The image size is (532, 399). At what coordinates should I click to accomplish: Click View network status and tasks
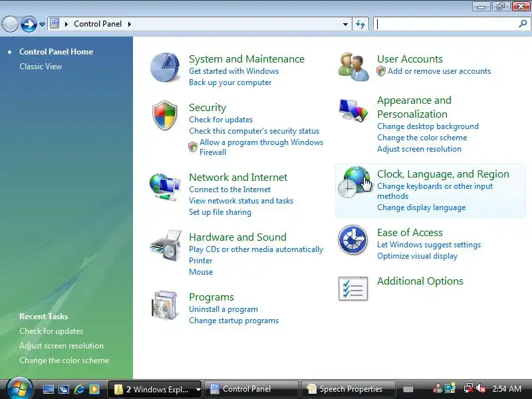[x=241, y=201]
